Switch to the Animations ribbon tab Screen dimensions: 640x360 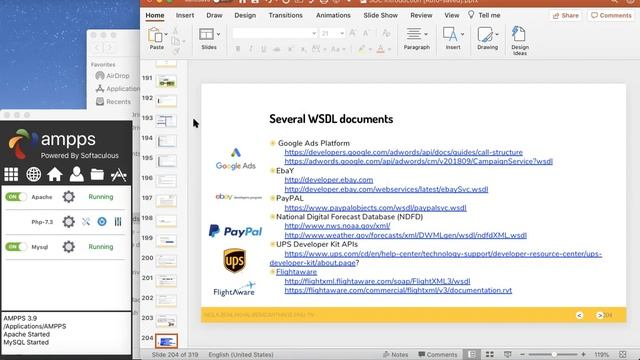coord(333,15)
